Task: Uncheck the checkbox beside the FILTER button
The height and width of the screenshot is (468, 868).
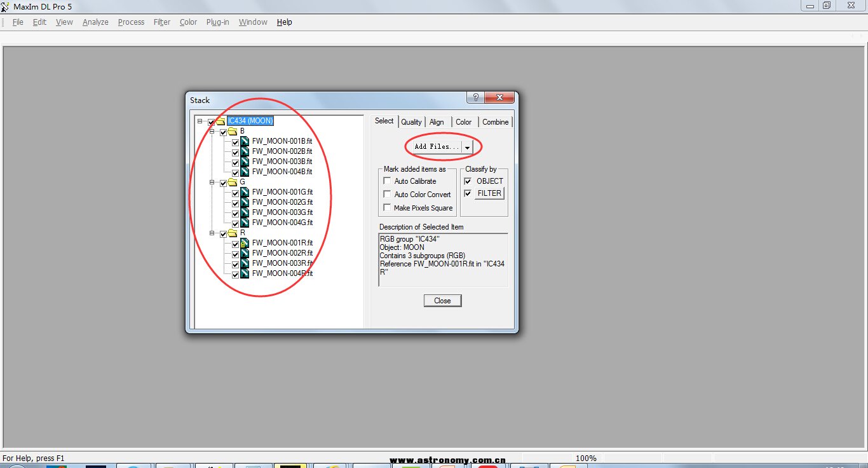Action: pos(468,193)
